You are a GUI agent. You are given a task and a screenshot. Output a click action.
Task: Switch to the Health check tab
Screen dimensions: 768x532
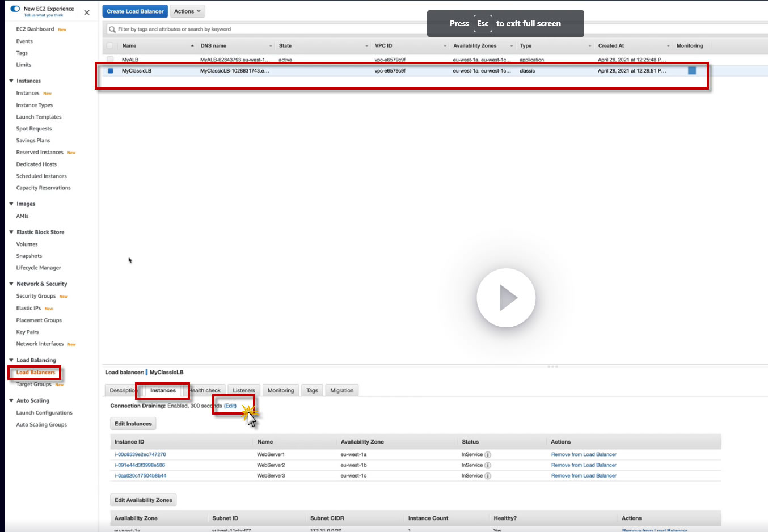(x=205, y=390)
